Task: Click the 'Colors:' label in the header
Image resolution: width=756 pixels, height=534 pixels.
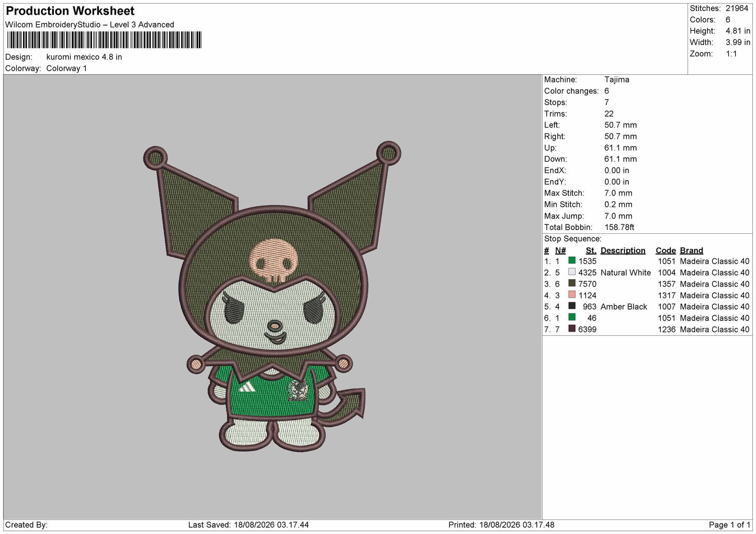Action: pos(703,20)
